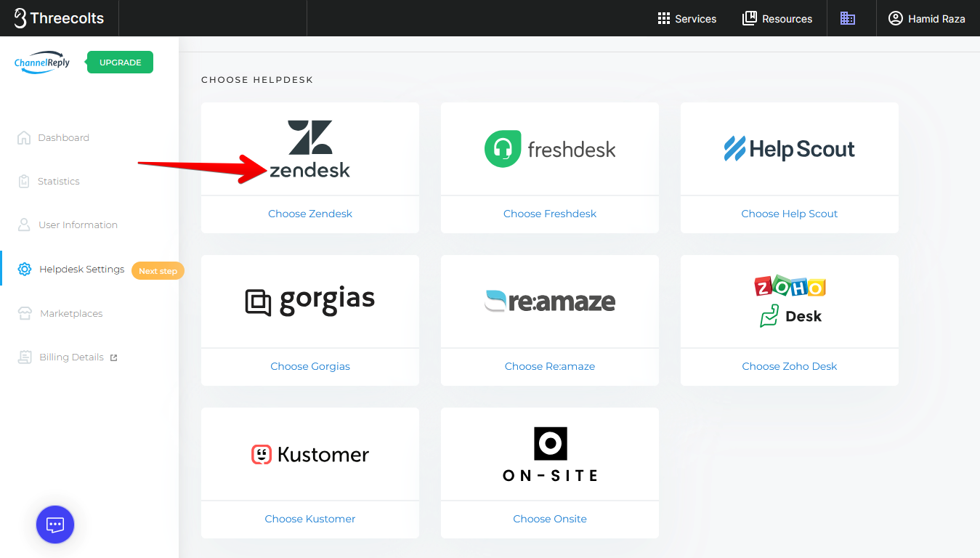
Task: Click the Help Scout logo
Action: pos(790,149)
